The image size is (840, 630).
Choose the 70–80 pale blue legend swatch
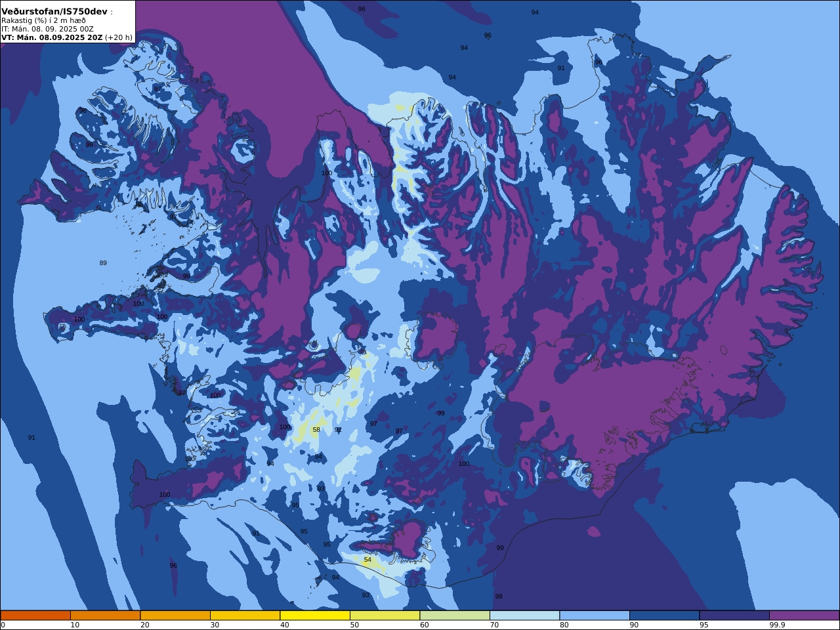click(x=524, y=616)
